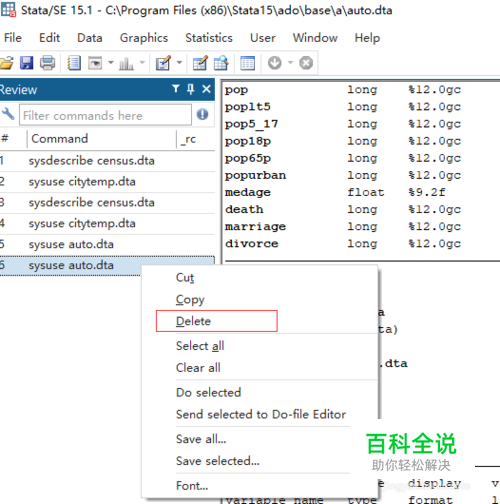
Task: Open the Data Editor (Browse) icon
Action: 221,63
